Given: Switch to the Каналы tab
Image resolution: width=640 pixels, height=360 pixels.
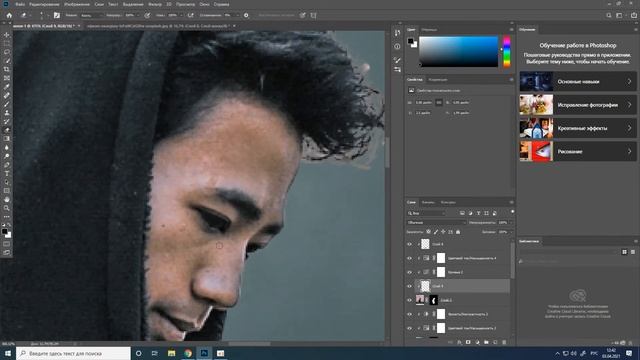Looking at the screenshot, I should [x=428, y=202].
